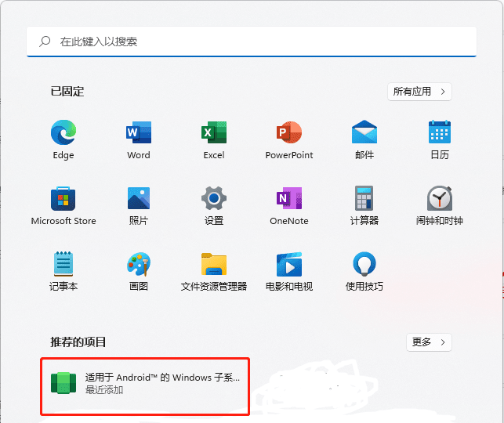Show 更多 recommended items
The image size is (504, 423).
(429, 342)
